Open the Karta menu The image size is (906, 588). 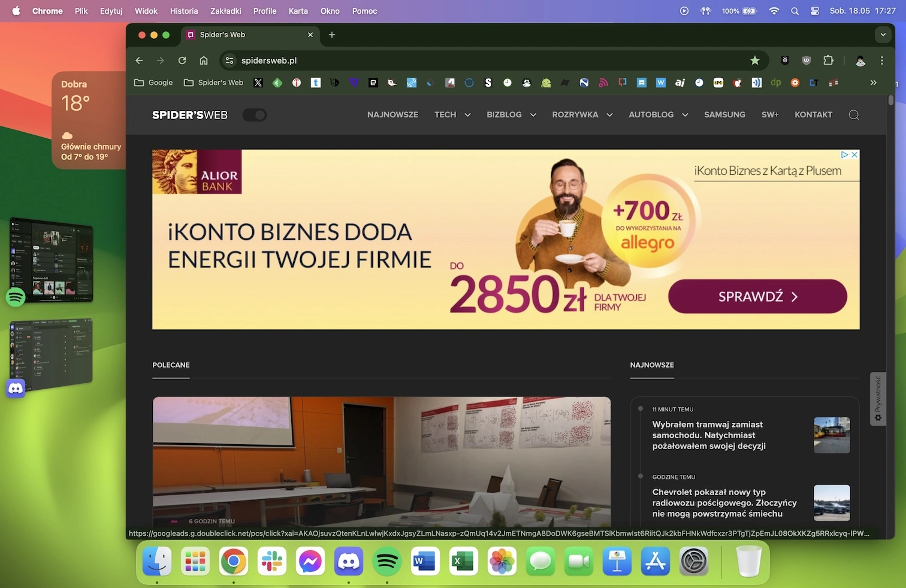click(x=298, y=11)
